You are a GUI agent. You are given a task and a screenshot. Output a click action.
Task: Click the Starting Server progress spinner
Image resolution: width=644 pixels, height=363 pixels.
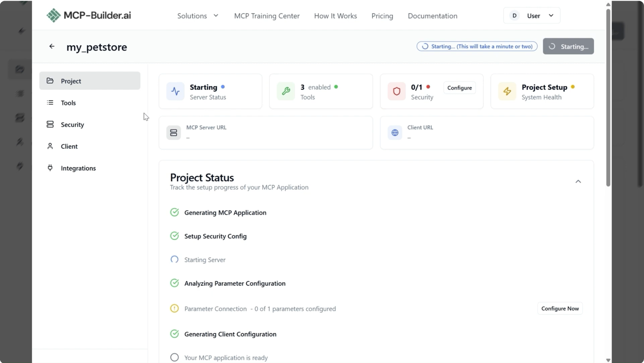pos(174,259)
